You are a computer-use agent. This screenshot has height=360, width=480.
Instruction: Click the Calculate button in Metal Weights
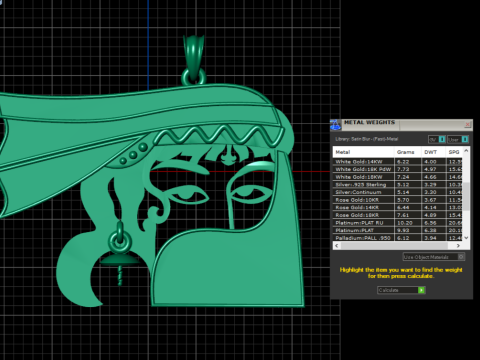[401, 290]
